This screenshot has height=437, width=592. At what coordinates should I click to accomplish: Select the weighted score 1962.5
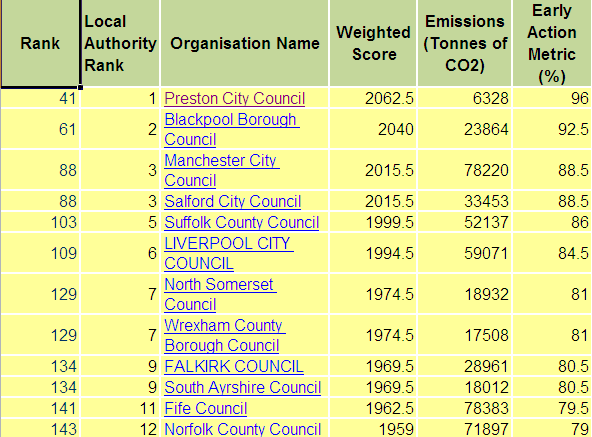(x=373, y=408)
